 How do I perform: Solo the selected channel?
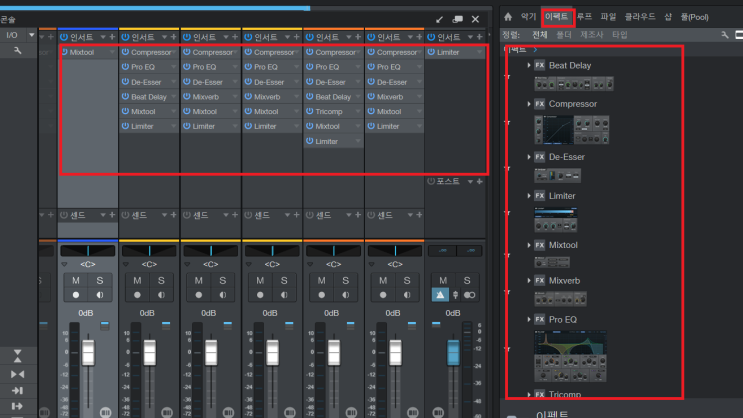(x=100, y=281)
